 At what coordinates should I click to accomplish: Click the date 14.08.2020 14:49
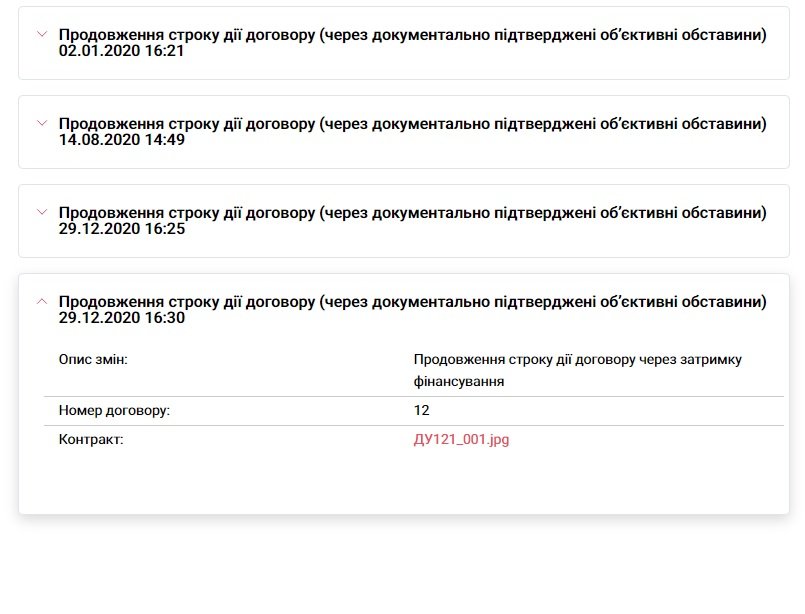pos(121,140)
